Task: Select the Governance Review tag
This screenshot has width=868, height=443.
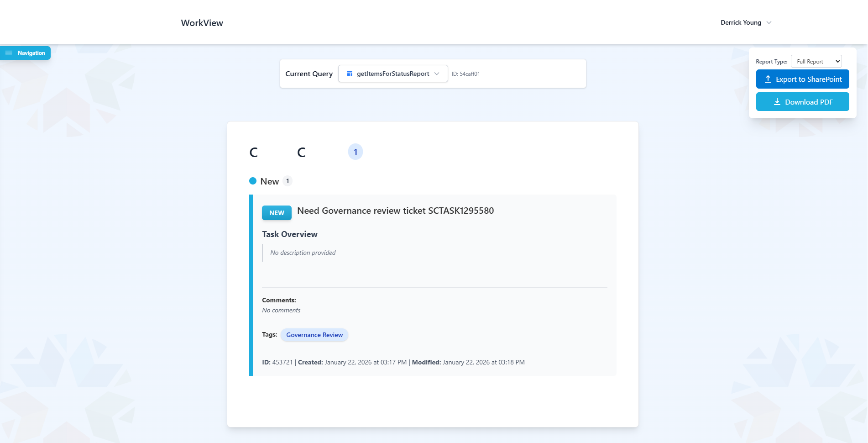Action: (x=314, y=335)
